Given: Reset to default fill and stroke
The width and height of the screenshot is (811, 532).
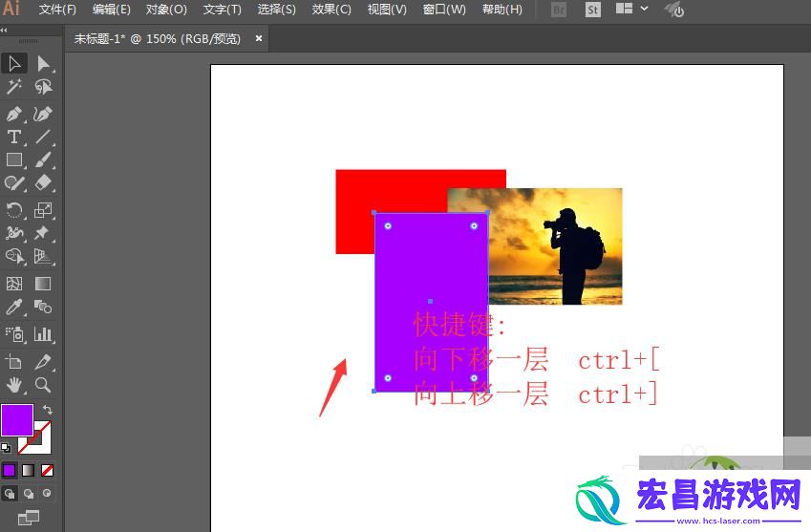Looking at the screenshot, I should point(6,447).
